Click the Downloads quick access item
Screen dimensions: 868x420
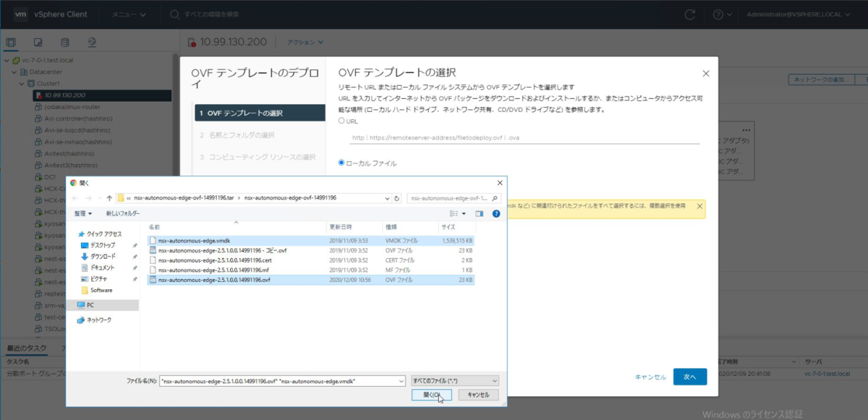pos(102,256)
